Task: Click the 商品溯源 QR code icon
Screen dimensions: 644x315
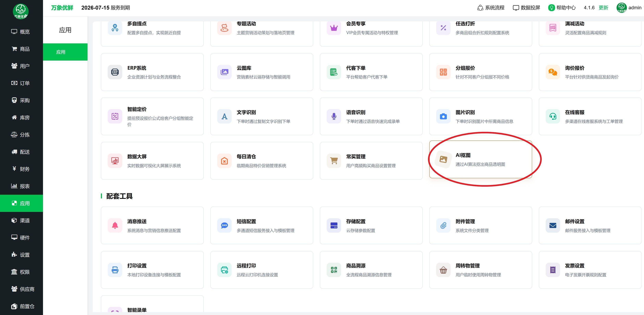Action: 334,270
